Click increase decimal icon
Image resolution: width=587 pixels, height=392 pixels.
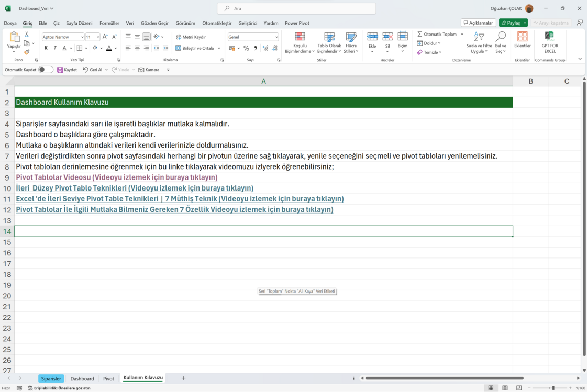(265, 48)
